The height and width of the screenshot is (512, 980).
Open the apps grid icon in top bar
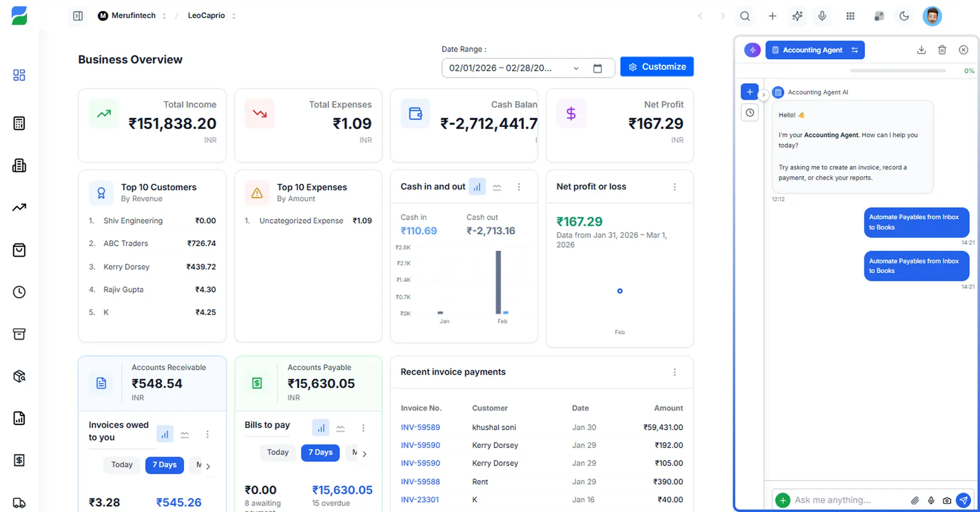click(x=850, y=16)
